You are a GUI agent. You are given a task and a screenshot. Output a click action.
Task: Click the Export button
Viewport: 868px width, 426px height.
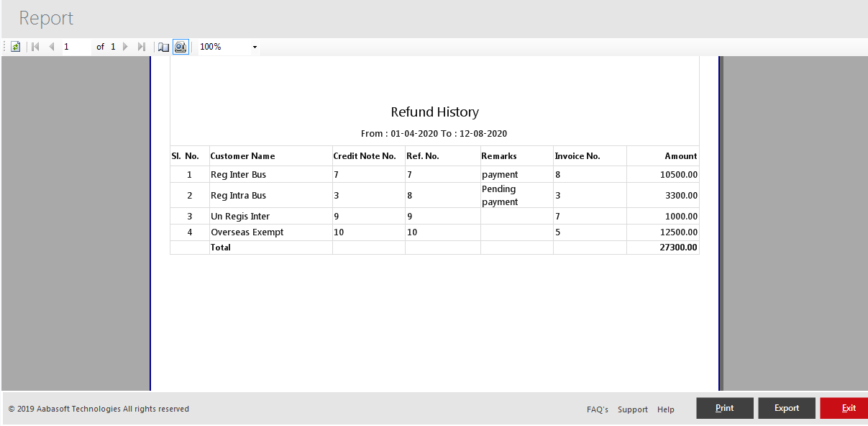[x=787, y=408]
